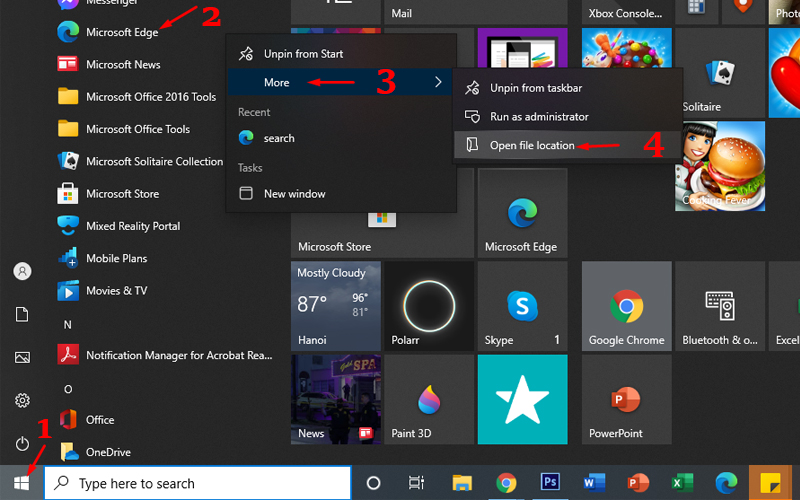Viewport: 800px width, 500px height.
Task: Expand Microsoft Office Tools folder
Action: [x=124, y=129]
